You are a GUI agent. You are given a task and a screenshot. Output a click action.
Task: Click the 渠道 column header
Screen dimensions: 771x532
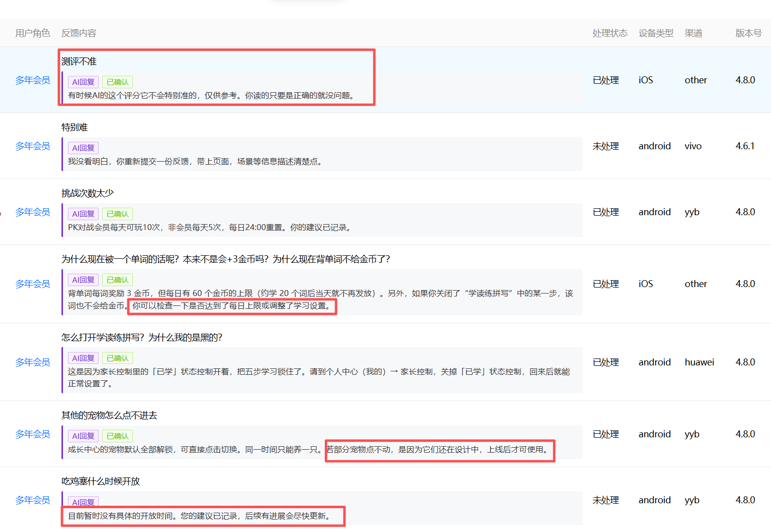tap(694, 33)
